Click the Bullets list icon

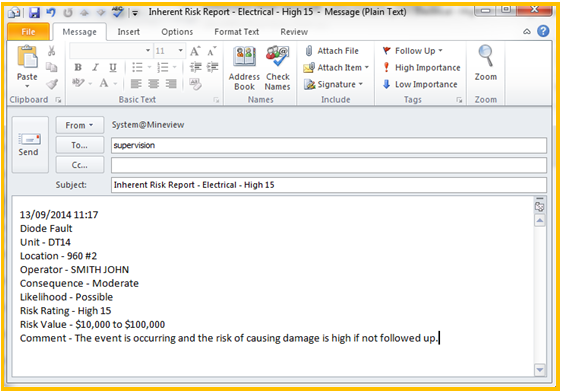pos(138,67)
